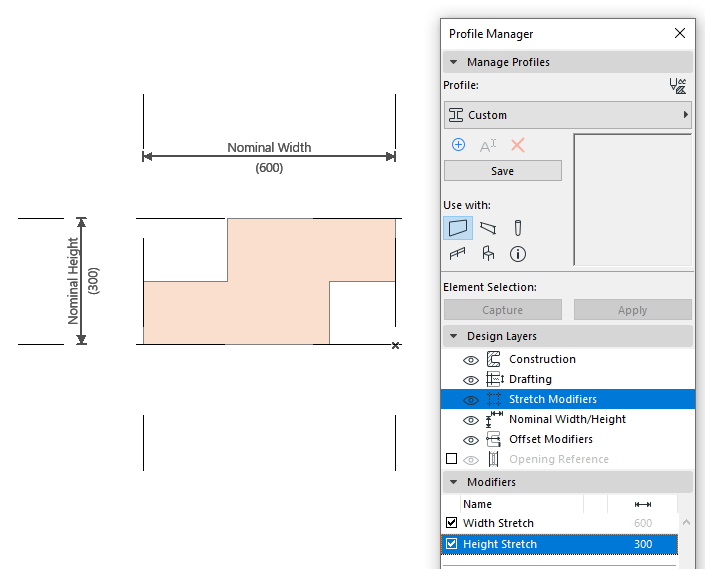Enable the Opening Reference checkbox
This screenshot has width=705, height=569.
[451, 458]
